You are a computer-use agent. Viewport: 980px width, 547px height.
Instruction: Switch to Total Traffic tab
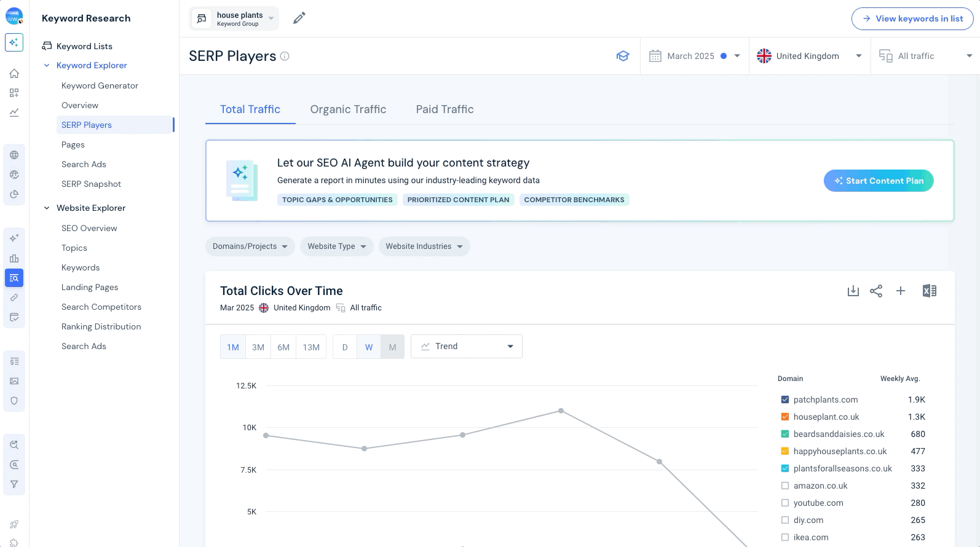click(x=250, y=109)
